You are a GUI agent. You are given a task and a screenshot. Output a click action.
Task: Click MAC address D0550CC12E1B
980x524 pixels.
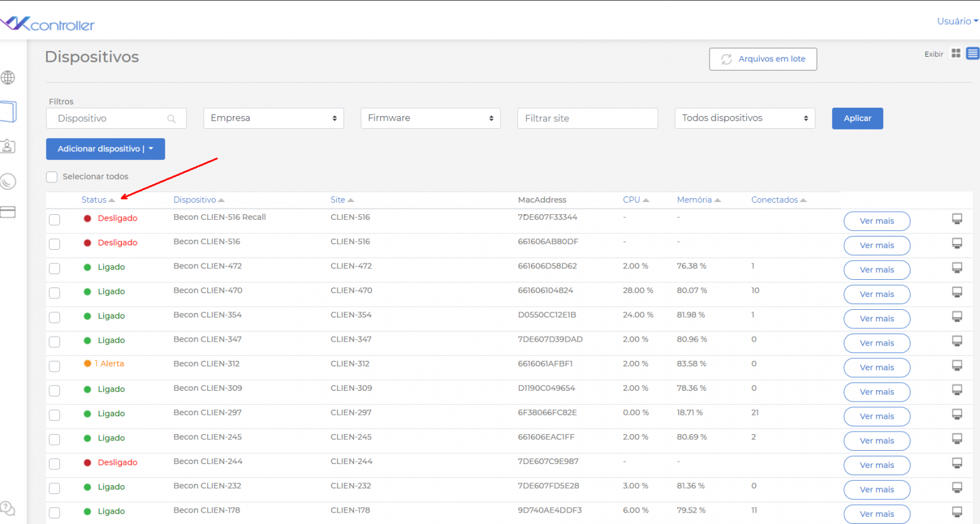click(x=547, y=315)
